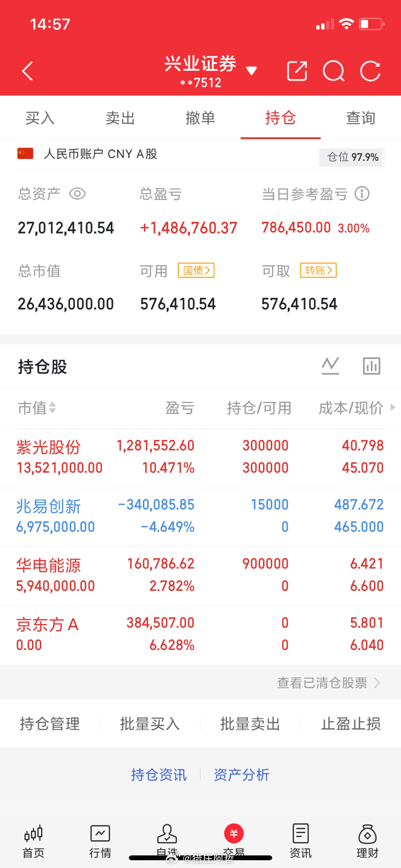Viewport: 401px width, 868px height.
Task: Open the 兆易创新 holding row
Action: click(200, 517)
